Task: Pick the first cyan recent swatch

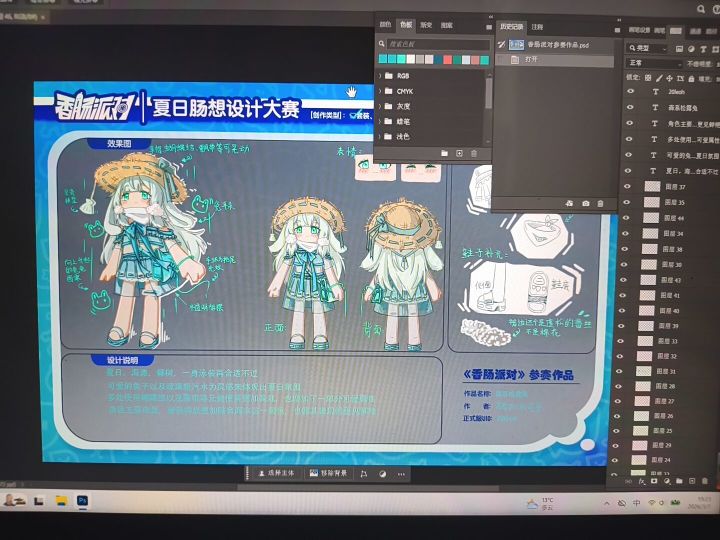Action: click(382, 59)
